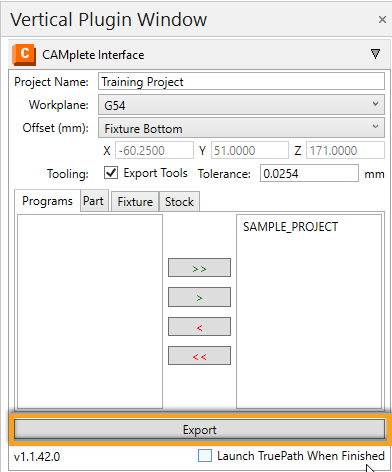Close the Vertical Plugin Window
Image resolution: width=392 pixels, height=472 pixels.
pos(382,20)
